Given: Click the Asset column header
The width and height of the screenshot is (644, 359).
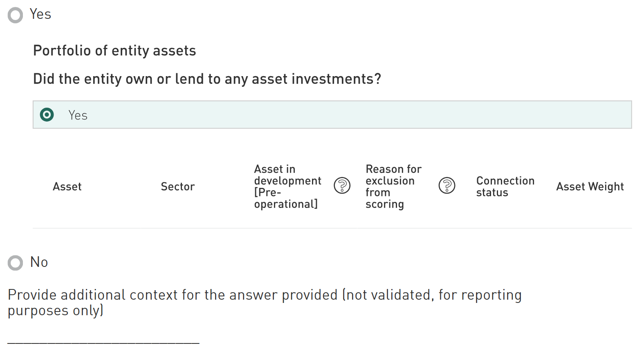Looking at the screenshot, I should click(x=67, y=187).
